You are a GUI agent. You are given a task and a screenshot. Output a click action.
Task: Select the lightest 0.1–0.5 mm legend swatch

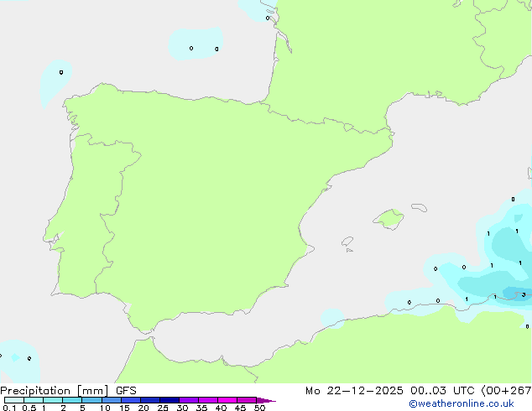(13, 401)
